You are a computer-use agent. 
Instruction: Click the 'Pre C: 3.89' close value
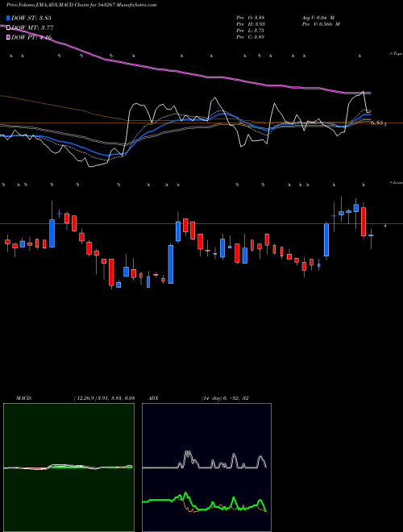[251, 37]
